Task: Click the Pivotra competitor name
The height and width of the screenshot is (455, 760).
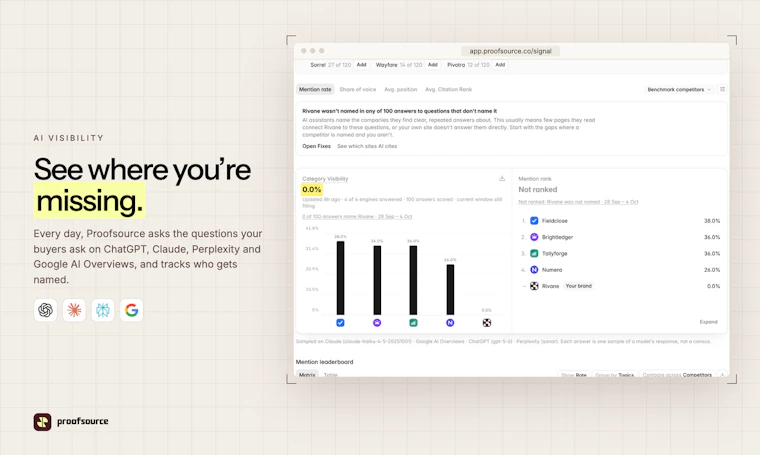Action: coord(456,64)
